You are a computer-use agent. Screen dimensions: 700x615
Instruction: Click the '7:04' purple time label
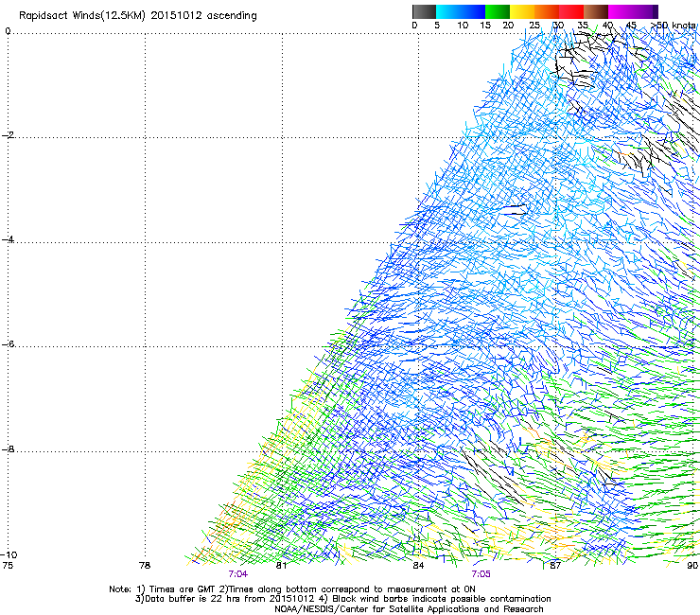238,574
